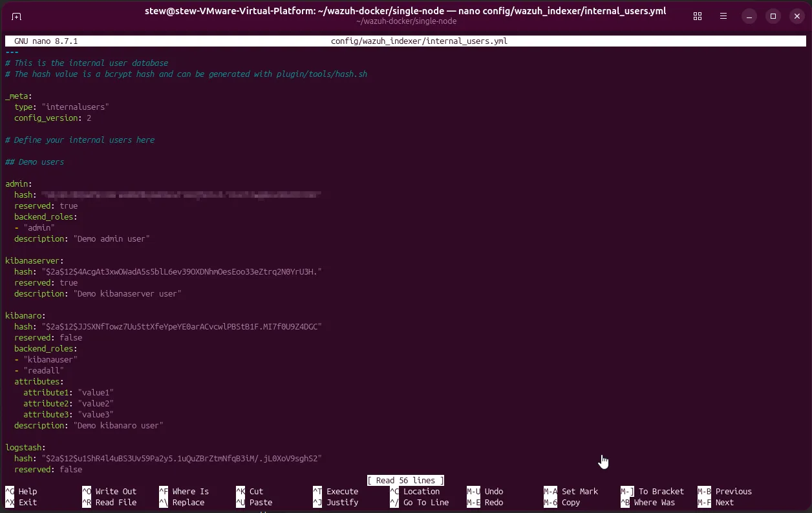Image resolution: width=812 pixels, height=513 pixels.
Task: Click the 'Read 56 lines' status message
Action: (x=406, y=481)
